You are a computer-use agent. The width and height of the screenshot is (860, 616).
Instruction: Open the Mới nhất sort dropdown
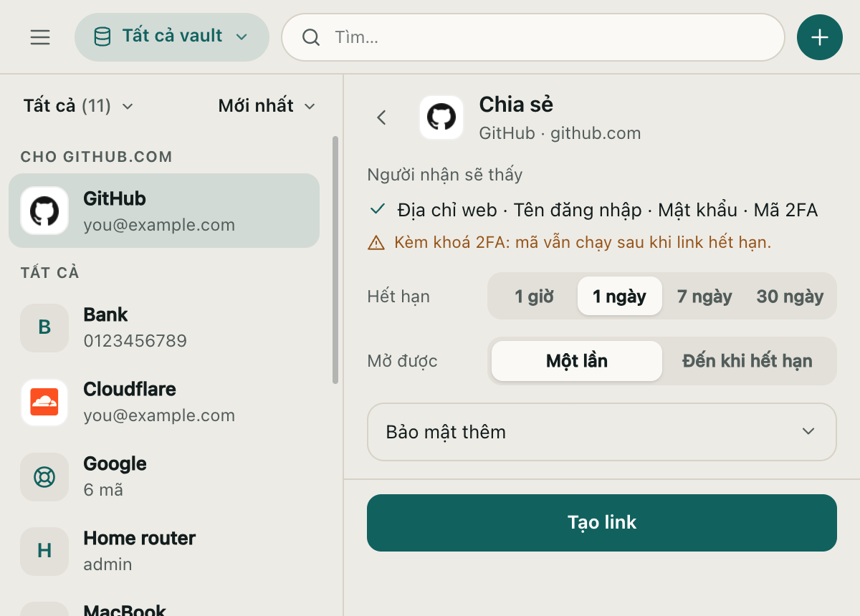[x=267, y=106]
